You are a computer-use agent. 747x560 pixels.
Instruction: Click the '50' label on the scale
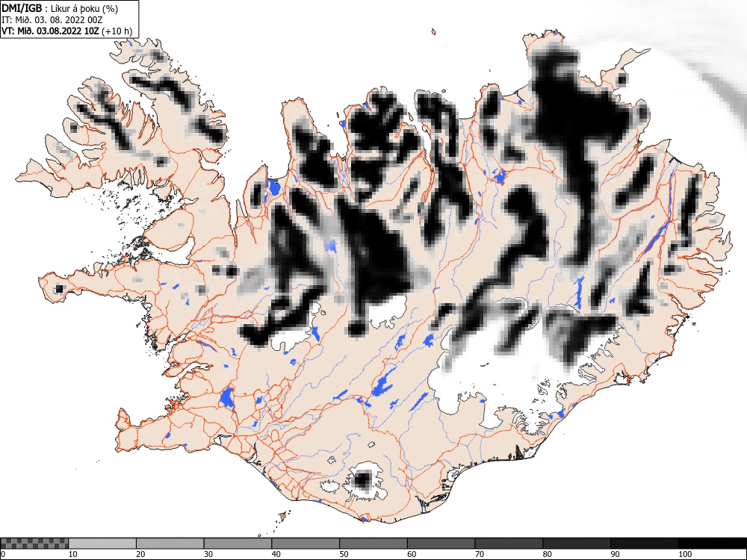pos(344,554)
